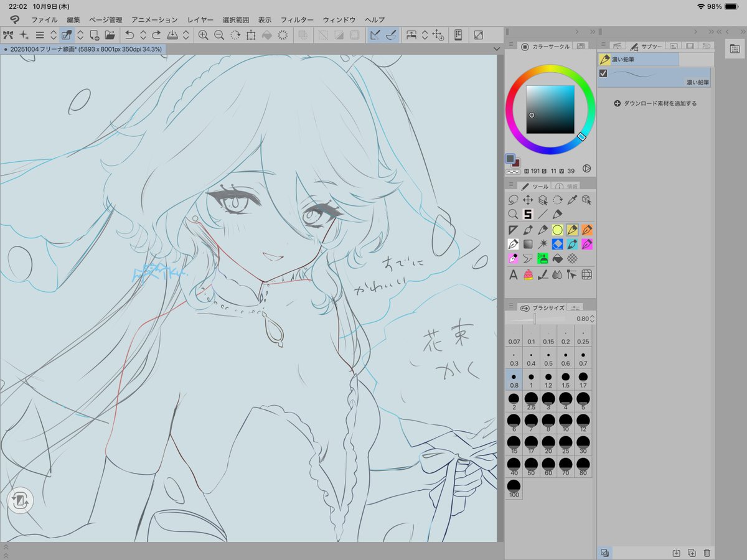This screenshot has height=560, width=747.
Task: Open file using folder icon
Action: click(x=110, y=35)
